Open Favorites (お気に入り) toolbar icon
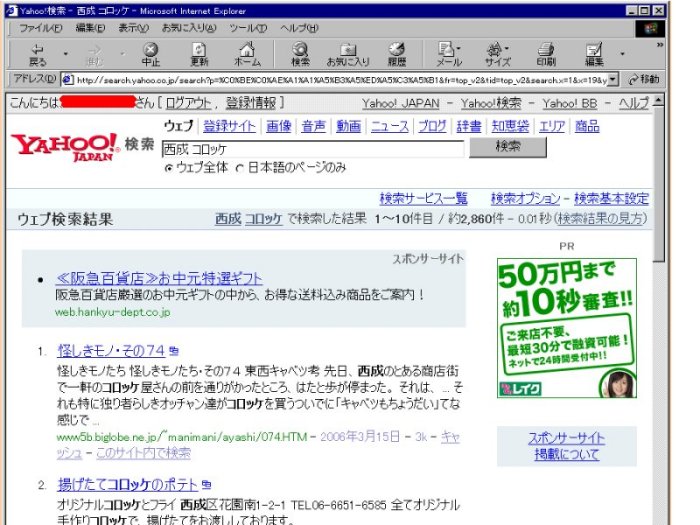This screenshot has height=525, width=700. [348, 51]
